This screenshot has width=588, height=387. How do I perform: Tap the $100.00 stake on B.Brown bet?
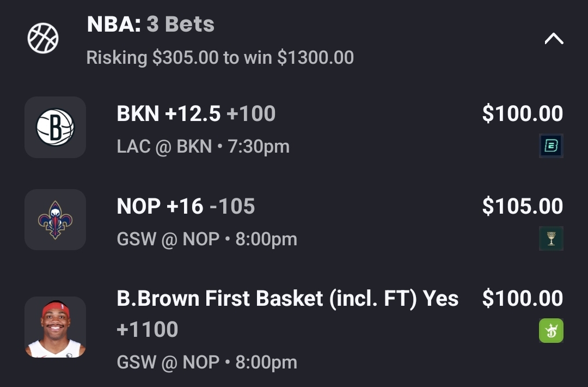pyautogui.click(x=522, y=299)
